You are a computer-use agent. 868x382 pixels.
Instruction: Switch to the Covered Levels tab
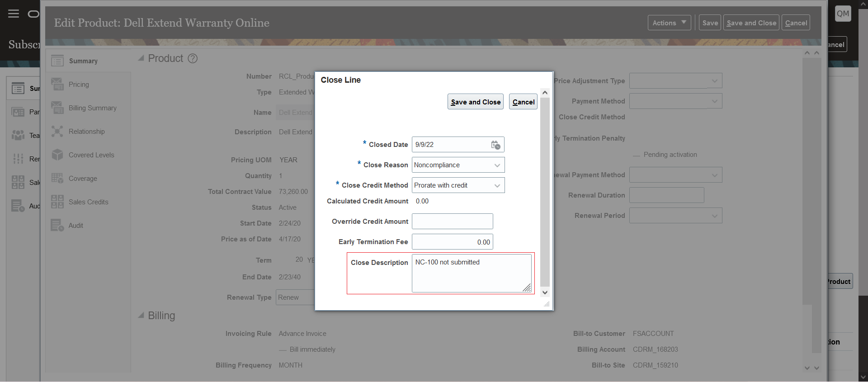point(91,155)
